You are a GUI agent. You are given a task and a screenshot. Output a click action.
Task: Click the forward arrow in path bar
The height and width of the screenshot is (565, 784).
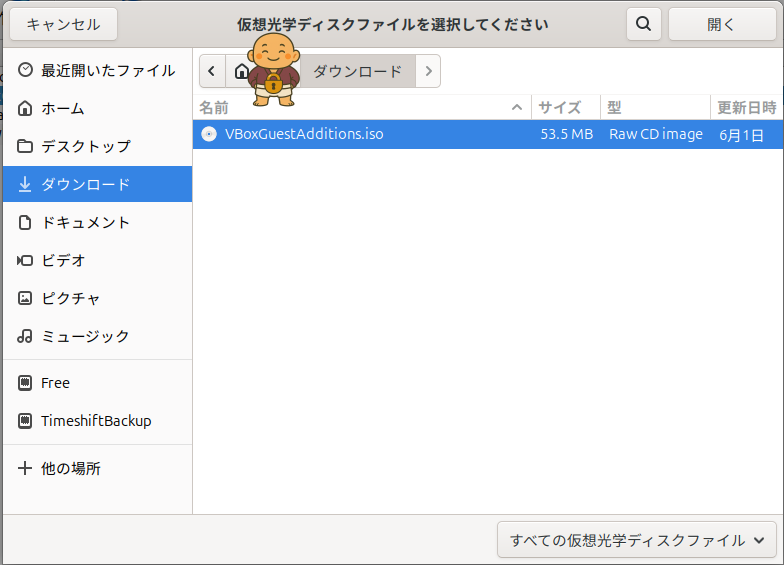pyautogui.click(x=428, y=71)
